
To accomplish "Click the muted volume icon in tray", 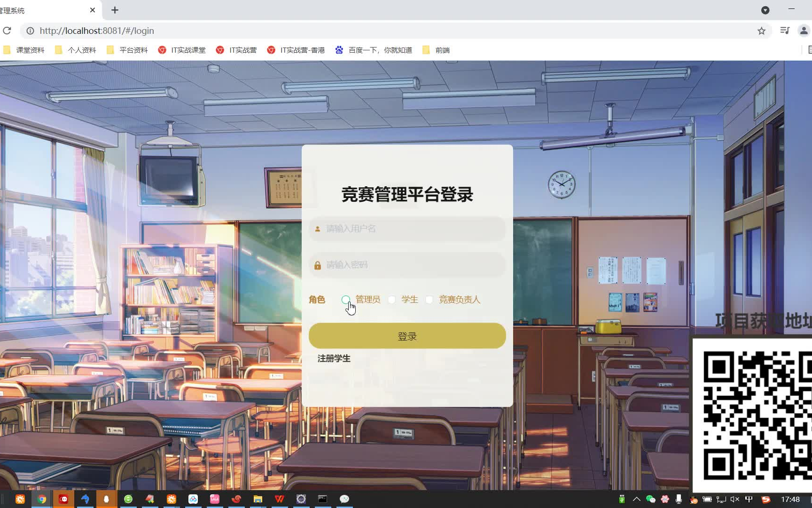I will coord(734,500).
